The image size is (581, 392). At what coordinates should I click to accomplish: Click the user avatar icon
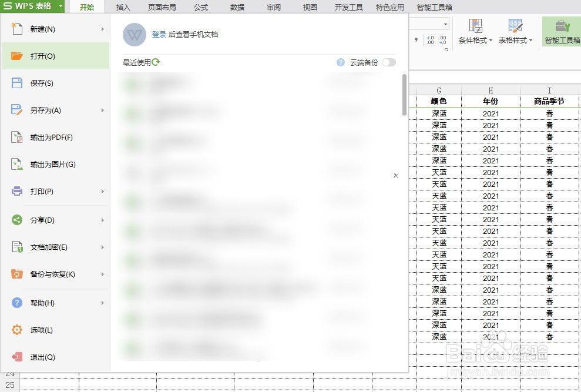tap(134, 35)
